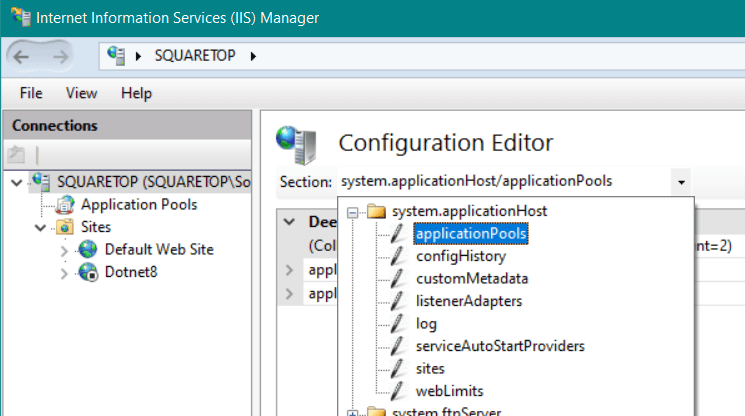Click pencil icon beside listenerAdapters
The width and height of the screenshot is (745, 416).
[397, 301]
